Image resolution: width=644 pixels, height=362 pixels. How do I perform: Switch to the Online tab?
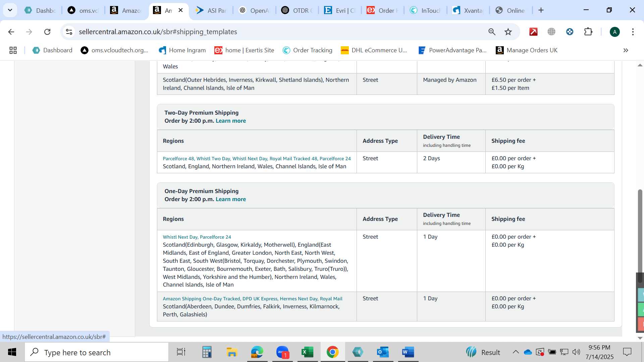coord(511,10)
